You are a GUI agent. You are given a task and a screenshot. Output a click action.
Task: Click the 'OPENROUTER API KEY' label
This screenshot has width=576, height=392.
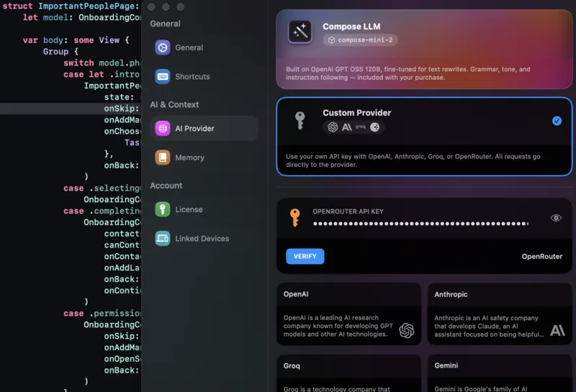[348, 211]
